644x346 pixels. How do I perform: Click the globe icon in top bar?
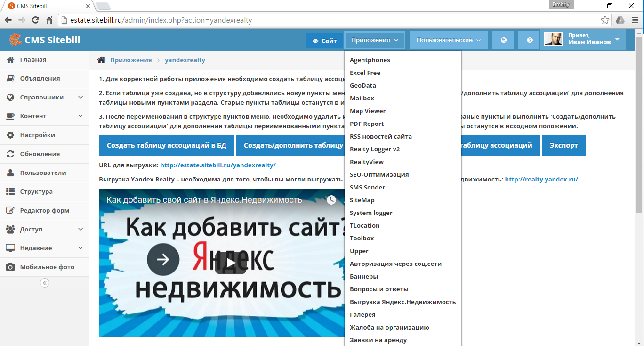pos(503,41)
